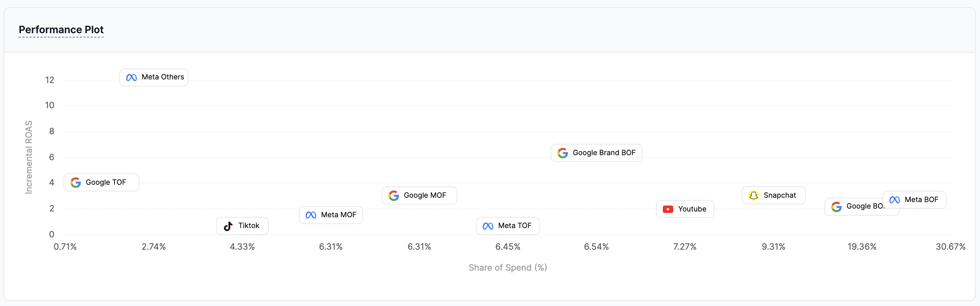
Task: Click the Incremental ROAS axis title
Action: (x=29, y=157)
